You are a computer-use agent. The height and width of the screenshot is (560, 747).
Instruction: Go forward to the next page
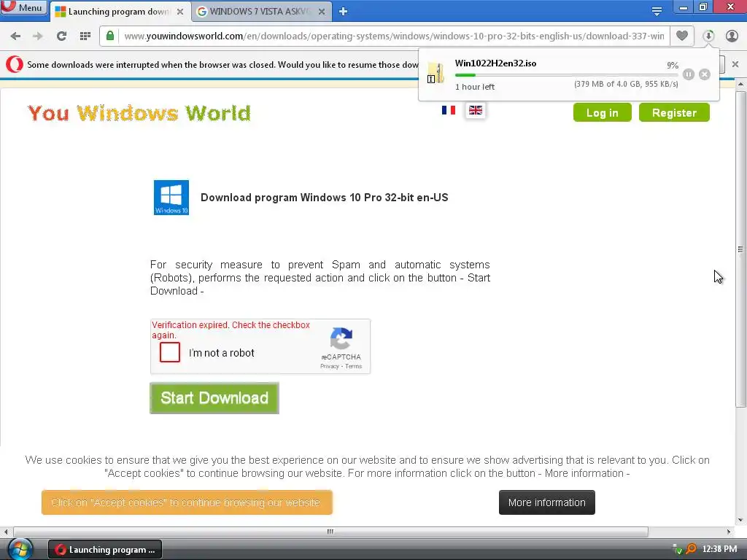pos(38,36)
